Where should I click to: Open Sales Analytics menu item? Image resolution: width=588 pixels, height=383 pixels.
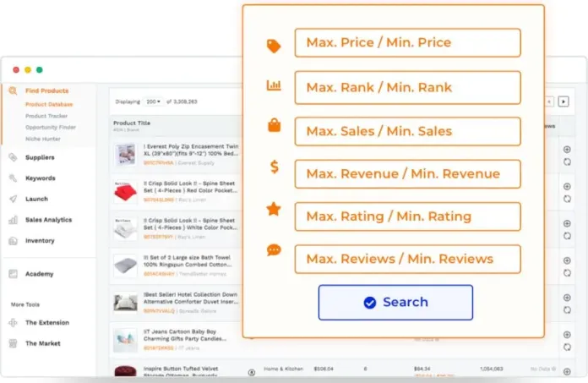point(48,220)
